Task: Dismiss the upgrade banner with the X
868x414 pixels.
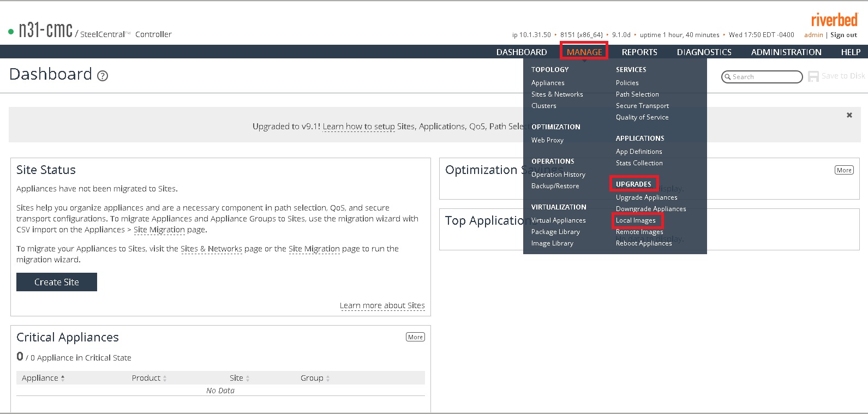Action: click(x=849, y=115)
